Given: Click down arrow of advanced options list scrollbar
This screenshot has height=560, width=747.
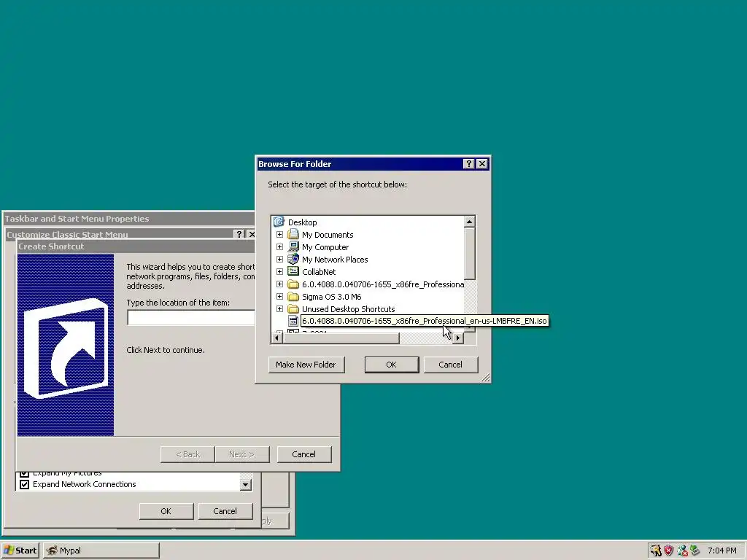Looking at the screenshot, I should point(245,485).
